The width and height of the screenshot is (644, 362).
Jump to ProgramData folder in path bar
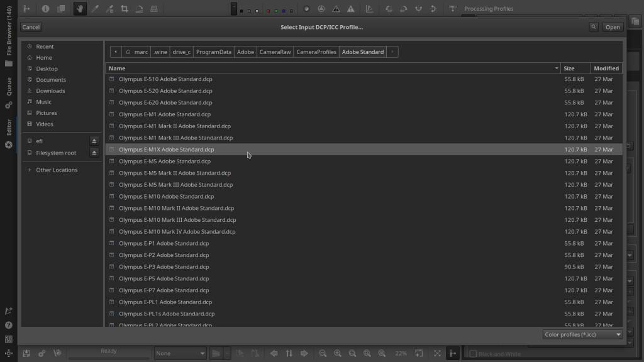[x=214, y=52]
